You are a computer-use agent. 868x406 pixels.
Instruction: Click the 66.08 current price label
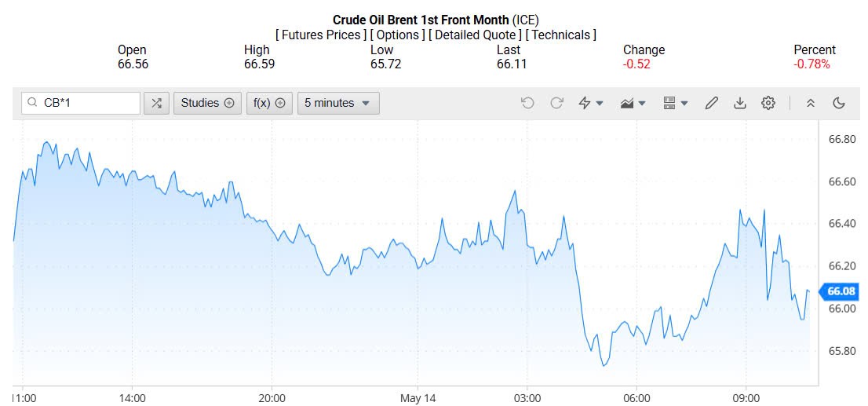coord(841,291)
